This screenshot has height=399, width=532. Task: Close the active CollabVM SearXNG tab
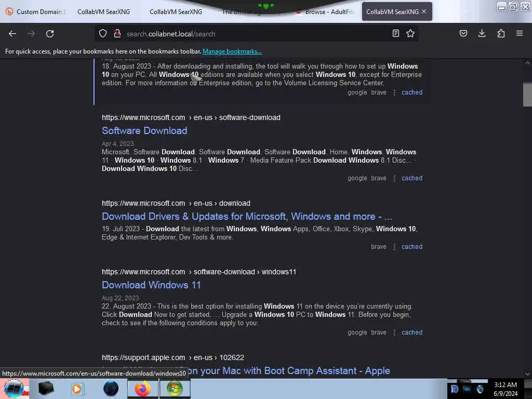[x=424, y=11]
